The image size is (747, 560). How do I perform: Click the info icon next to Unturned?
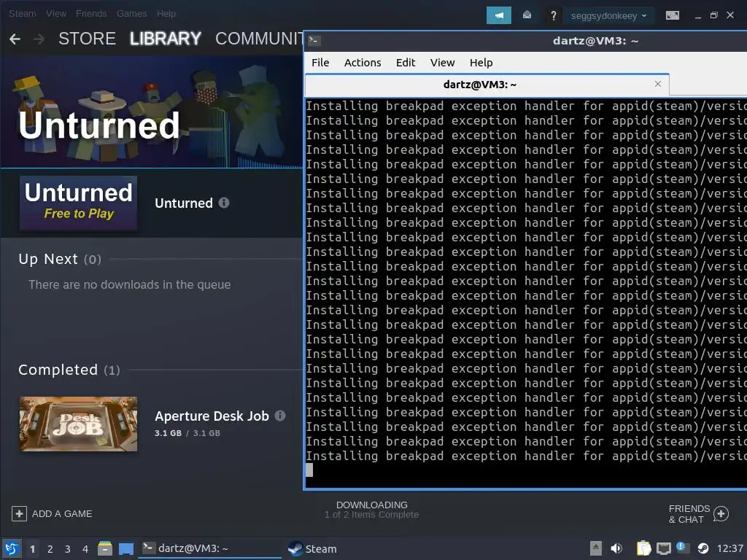224,203
